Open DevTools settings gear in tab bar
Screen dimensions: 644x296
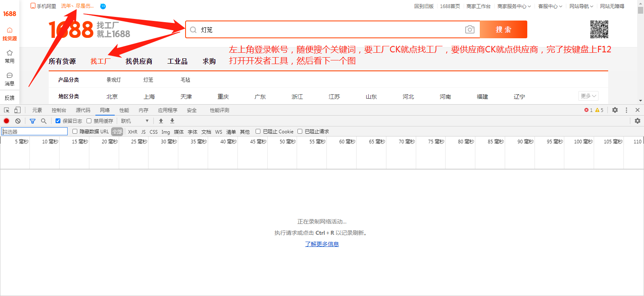tap(615, 110)
